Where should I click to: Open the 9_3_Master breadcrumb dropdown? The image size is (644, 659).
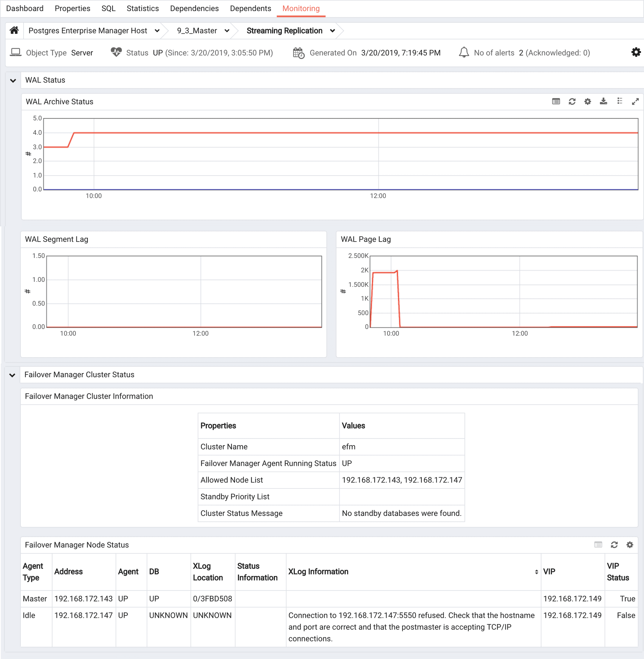click(x=227, y=30)
